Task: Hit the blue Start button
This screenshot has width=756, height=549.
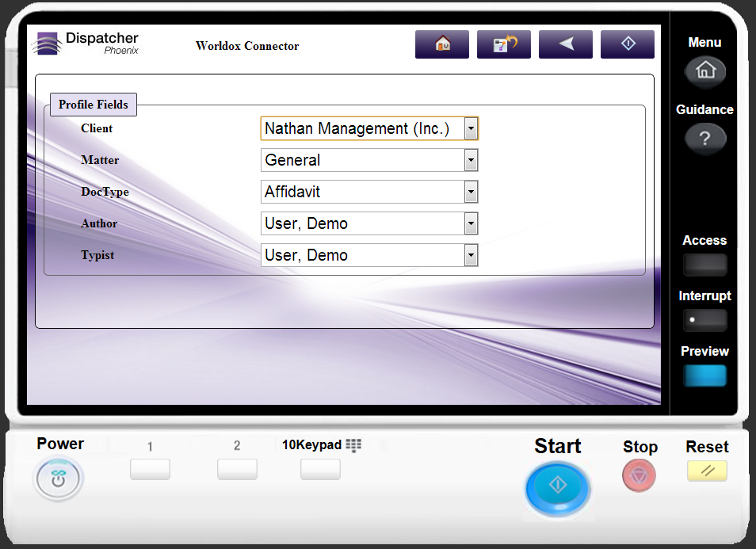Action: click(x=557, y=489)
